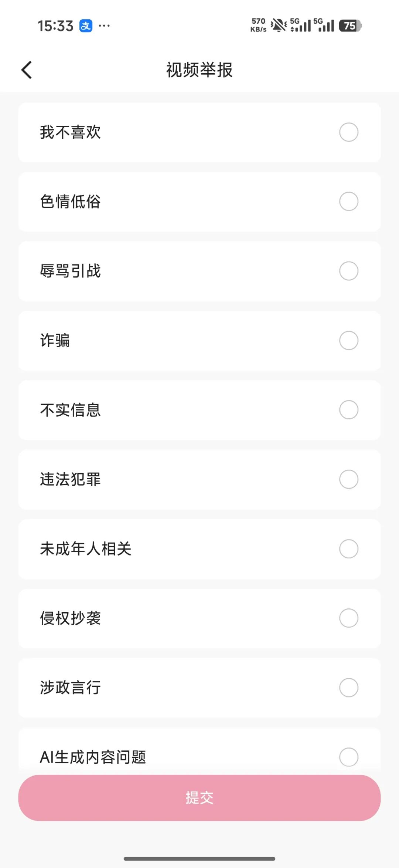Submit the report with 提交 button
The height and width of the screenshot is (868, 399).
199,798
